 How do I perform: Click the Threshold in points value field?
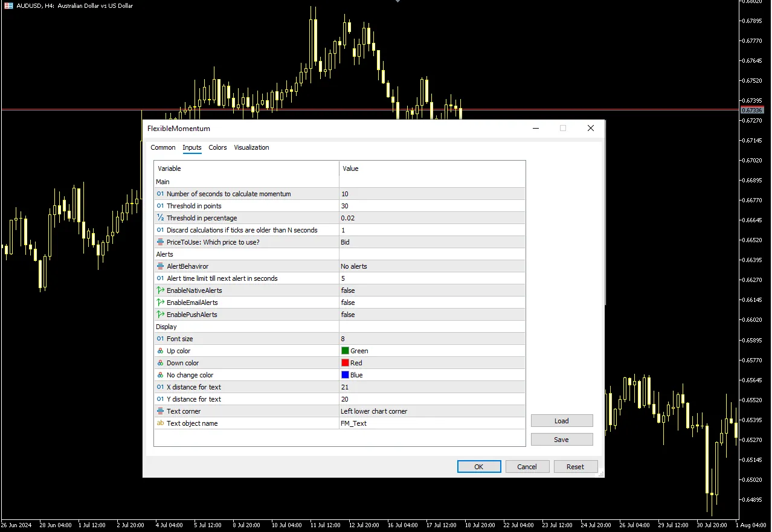(431, 206)
